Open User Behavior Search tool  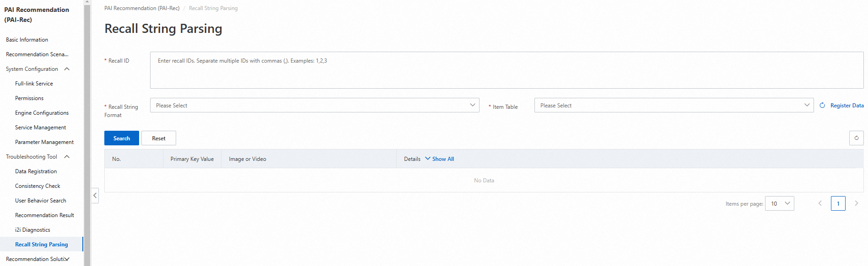[40, 201]
